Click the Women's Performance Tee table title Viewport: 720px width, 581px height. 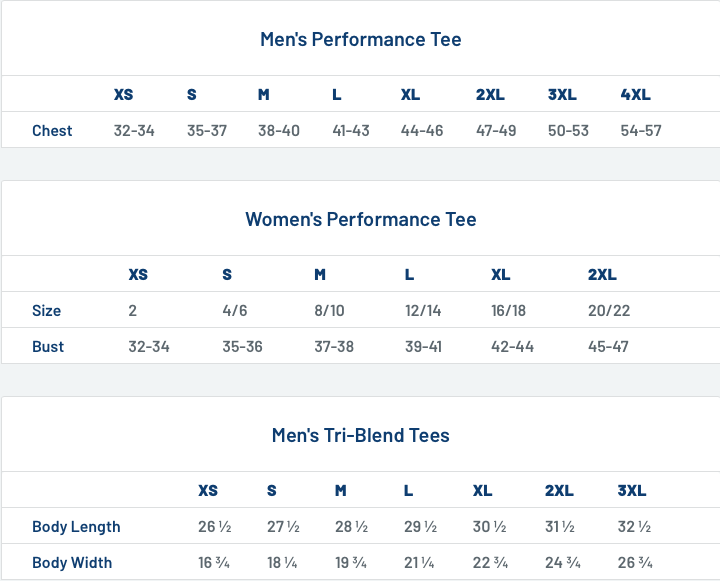click(360, 220)
